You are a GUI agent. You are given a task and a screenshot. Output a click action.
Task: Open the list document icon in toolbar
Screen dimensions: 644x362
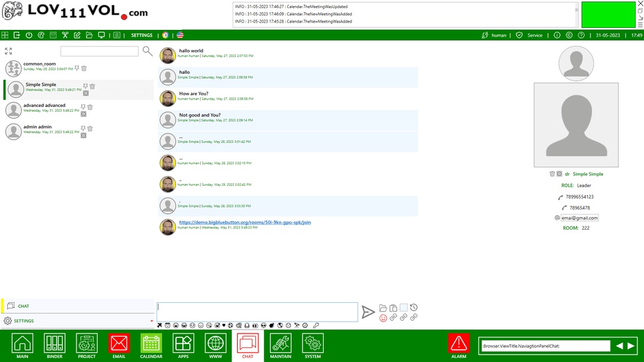pos(117,35)
